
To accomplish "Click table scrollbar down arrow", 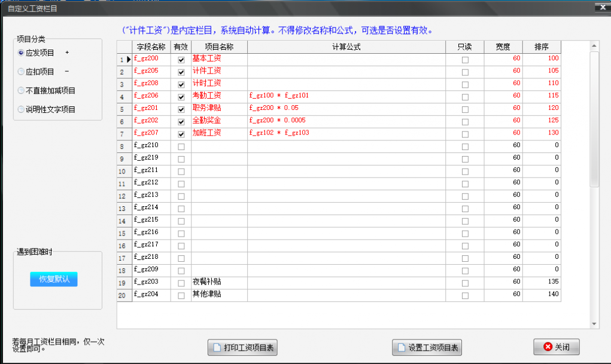I will (x=594, y=324).
